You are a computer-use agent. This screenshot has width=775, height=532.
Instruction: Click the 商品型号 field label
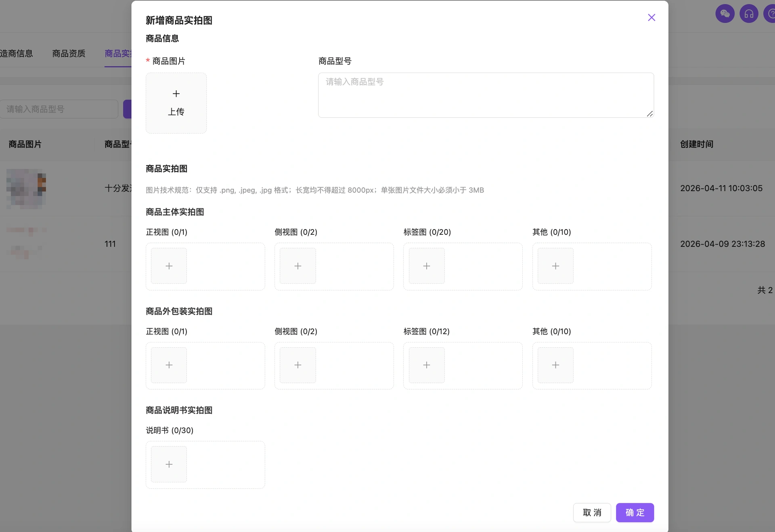point(335,61)
